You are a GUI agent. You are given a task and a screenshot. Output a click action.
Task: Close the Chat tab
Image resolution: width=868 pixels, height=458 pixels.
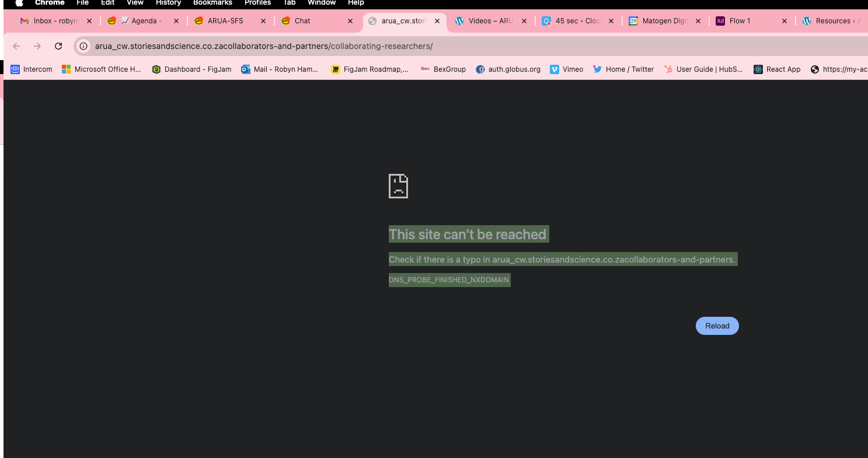tap(350, 21)
